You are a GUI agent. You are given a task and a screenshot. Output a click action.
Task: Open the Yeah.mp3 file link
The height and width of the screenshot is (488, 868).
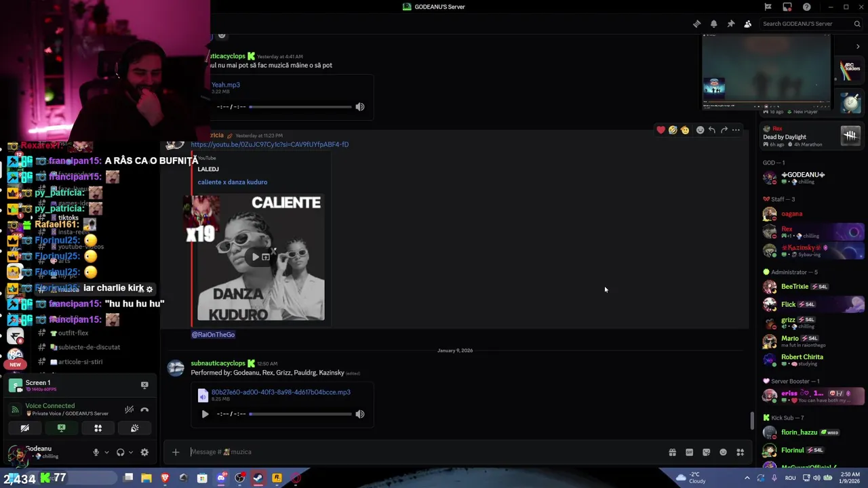click(x=226, y=85)
